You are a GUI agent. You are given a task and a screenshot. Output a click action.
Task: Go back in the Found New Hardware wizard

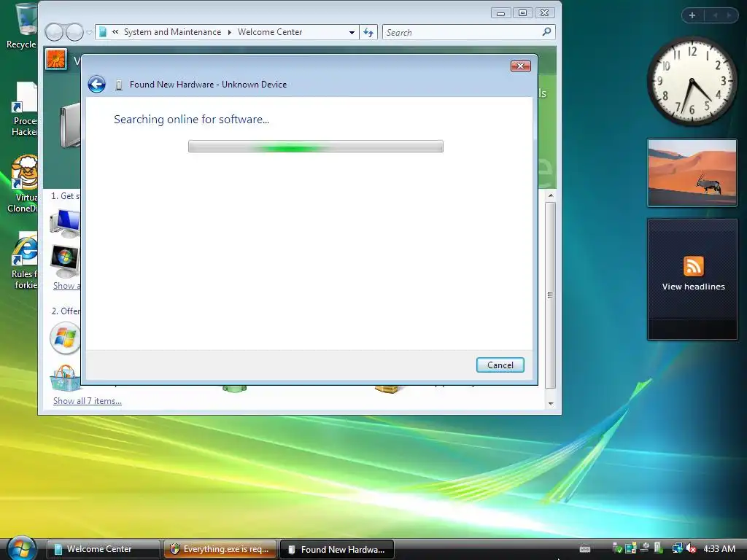click(97, 85)
